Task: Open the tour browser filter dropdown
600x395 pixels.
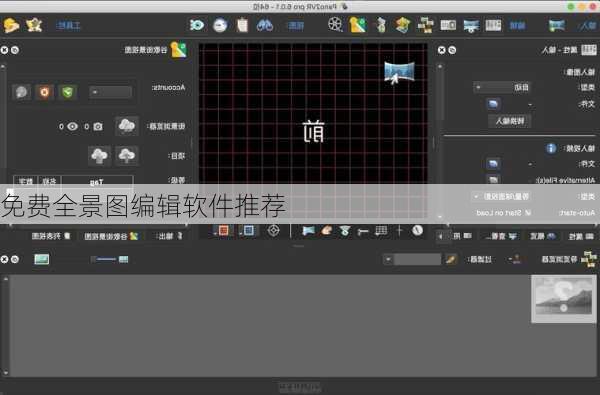Action: click(388, 260)
